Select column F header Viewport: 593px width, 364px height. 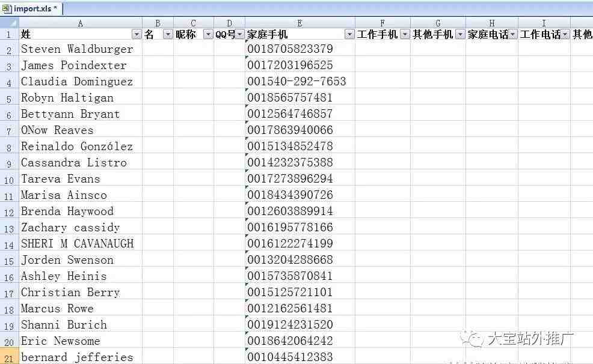tap(383, 23)
